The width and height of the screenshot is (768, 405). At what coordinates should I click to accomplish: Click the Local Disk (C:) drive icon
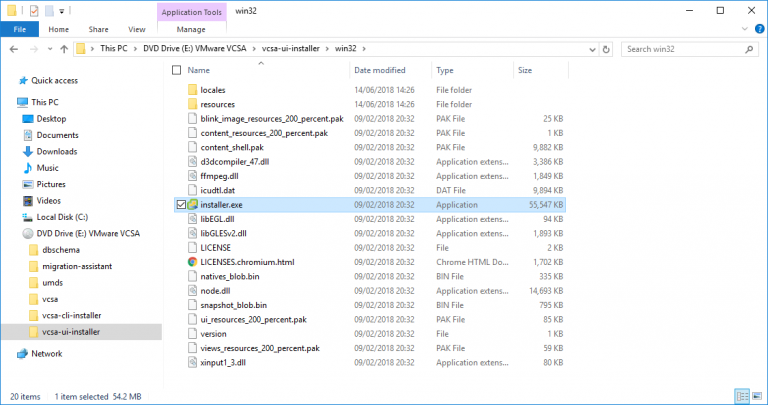click(x=28, y=217)
